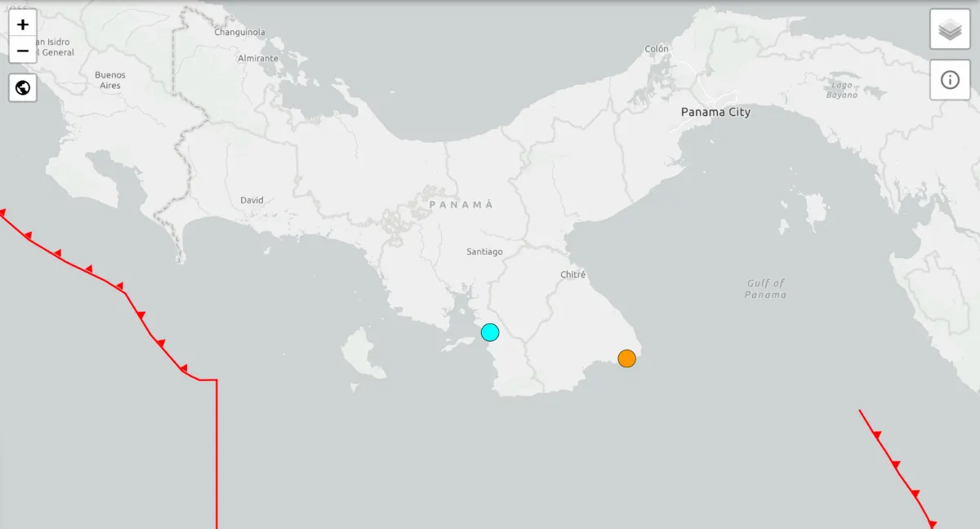Click the David city label

[252, 200]
